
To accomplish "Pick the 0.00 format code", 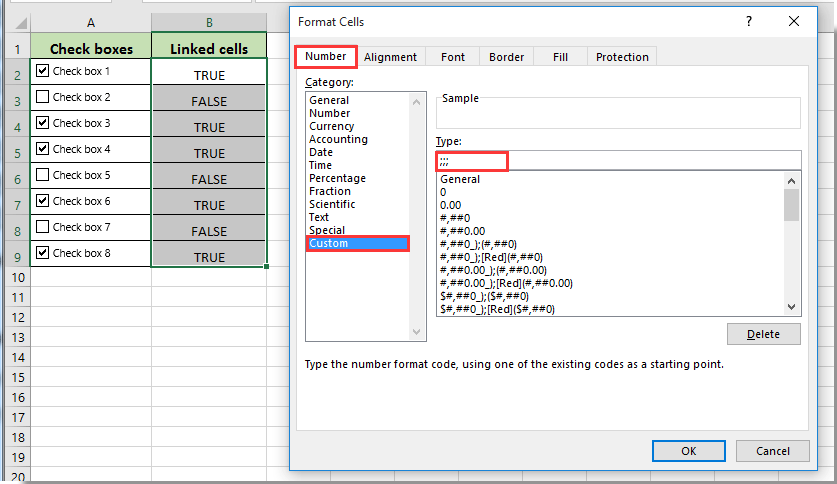I will (x=450, y=205).
